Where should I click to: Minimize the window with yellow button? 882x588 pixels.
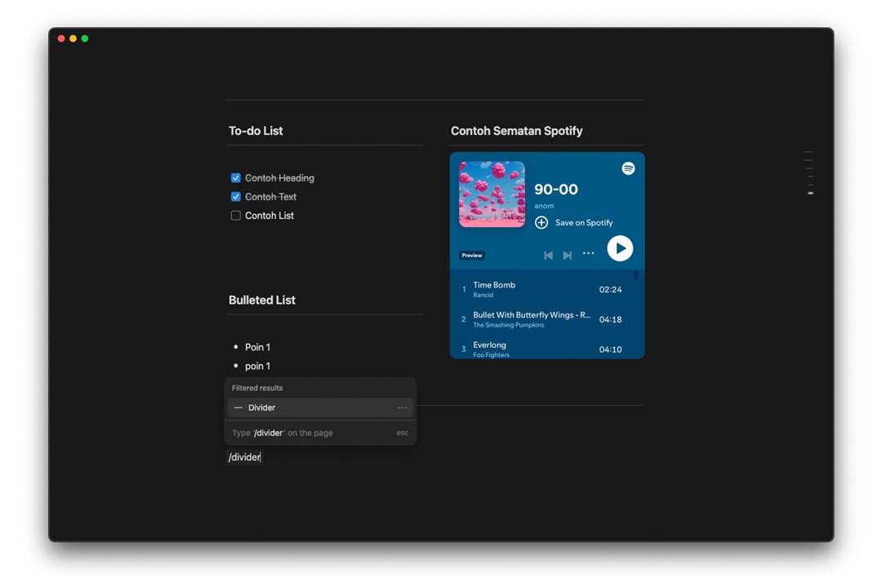click(x=73, y=39)
